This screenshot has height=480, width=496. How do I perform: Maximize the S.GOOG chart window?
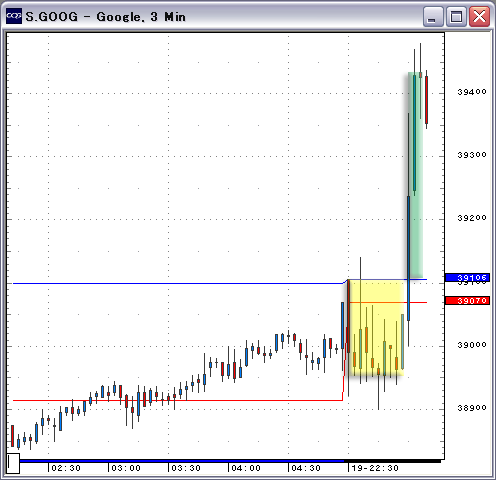coord(456,16)
